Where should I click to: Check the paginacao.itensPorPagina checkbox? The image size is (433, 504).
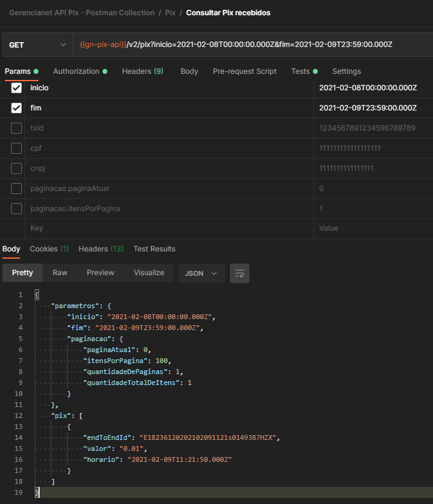(16, 209)
